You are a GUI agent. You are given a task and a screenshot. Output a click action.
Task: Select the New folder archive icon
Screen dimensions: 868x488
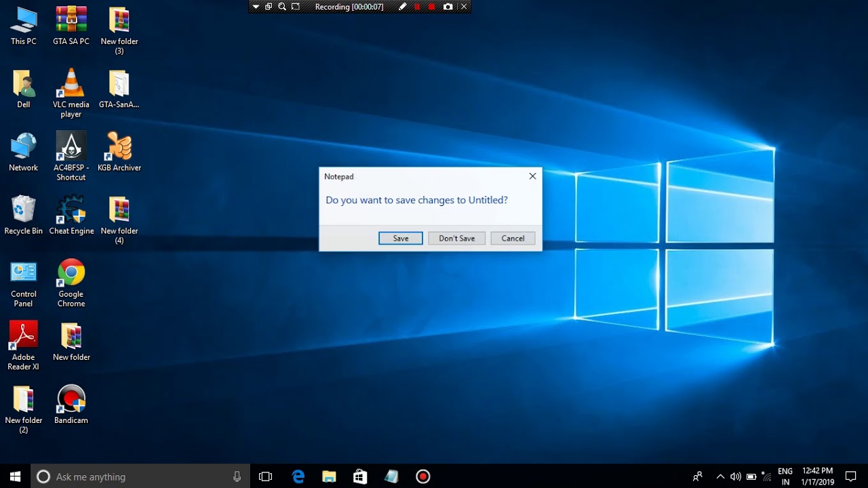[x=71, y=341]
